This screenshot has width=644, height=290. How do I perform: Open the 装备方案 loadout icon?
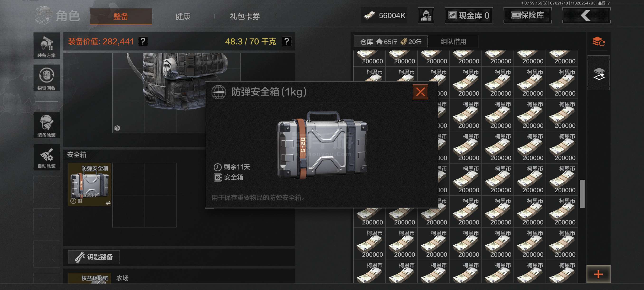click(x=47, y=46)
